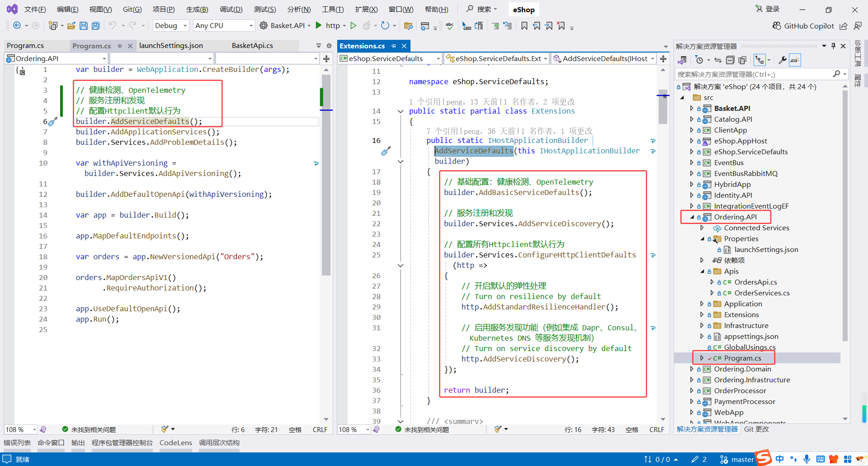The height and width of the screenshot is (466, 868).
Task: Expand the Basket.API project node
Action: [692, 108]
